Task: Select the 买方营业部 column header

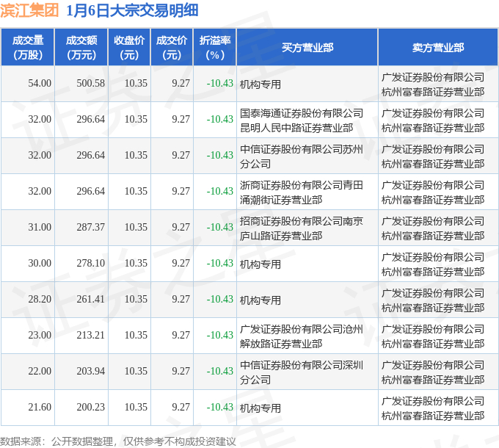Action: pos(307,47)
